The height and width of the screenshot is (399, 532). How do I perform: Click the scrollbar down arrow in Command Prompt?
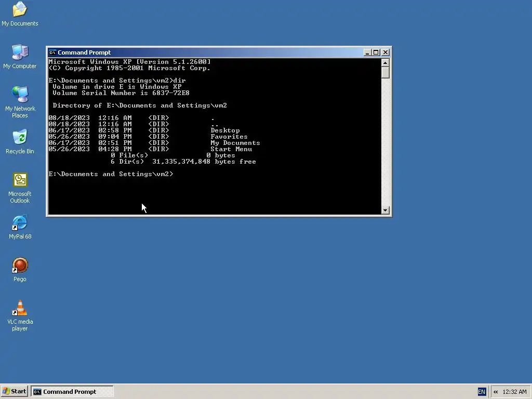[385, 210]
